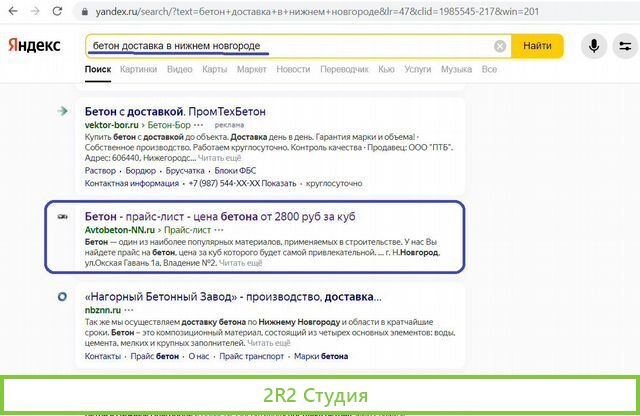
Task: Switch to the Карты tab
Action: [x=214, y=69]
